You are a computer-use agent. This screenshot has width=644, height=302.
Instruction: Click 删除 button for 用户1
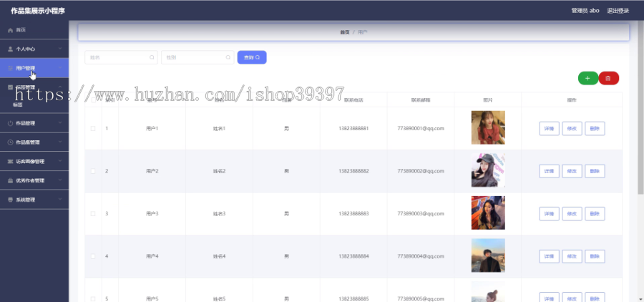pos(595,129)
